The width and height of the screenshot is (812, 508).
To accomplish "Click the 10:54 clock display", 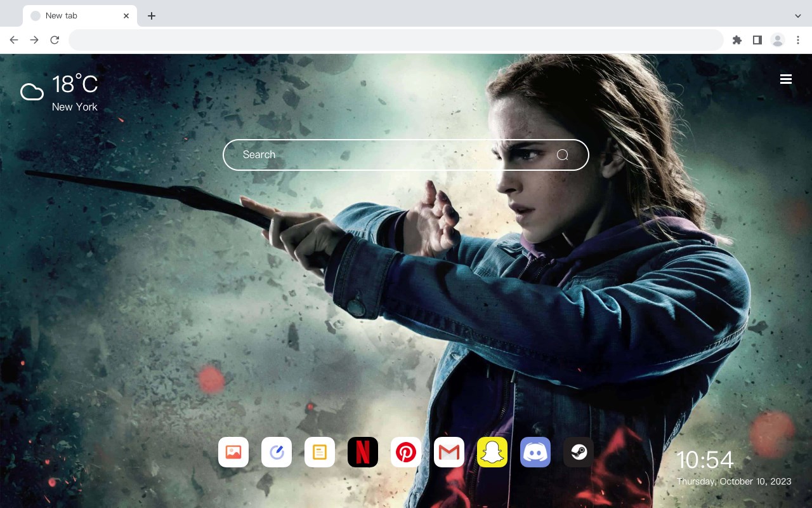I will (705, 460).
